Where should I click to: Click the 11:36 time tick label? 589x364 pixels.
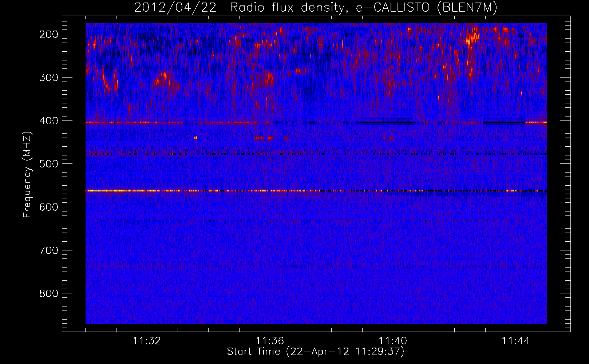(270, 341)
